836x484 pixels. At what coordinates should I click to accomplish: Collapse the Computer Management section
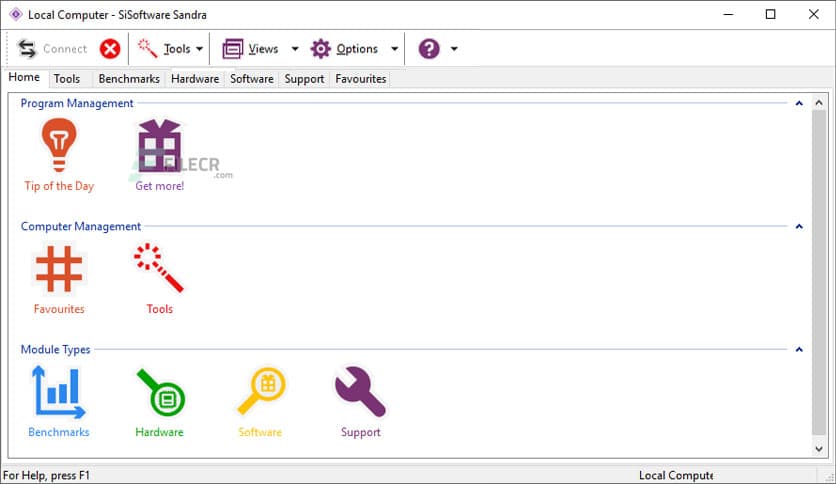click(x=799, y=227)
